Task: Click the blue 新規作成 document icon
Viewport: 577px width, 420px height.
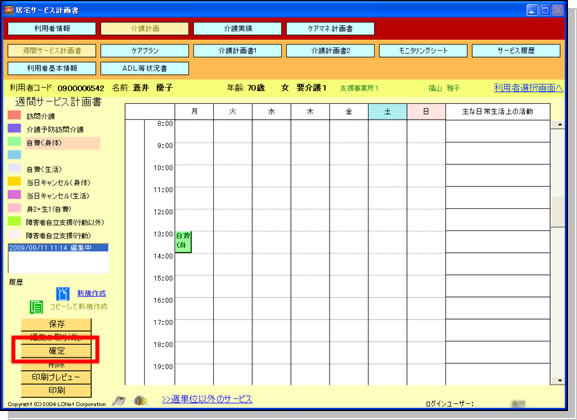Action: click(x=63, y=294)
